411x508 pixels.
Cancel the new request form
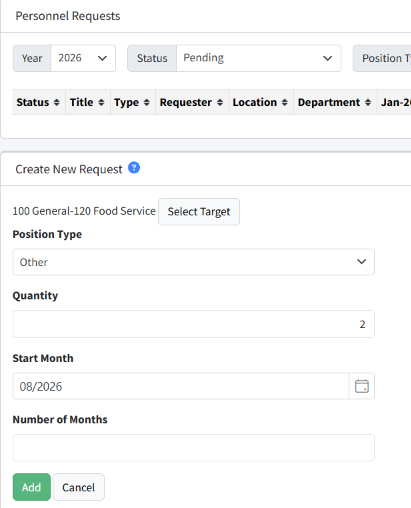[x=78, y=487]
